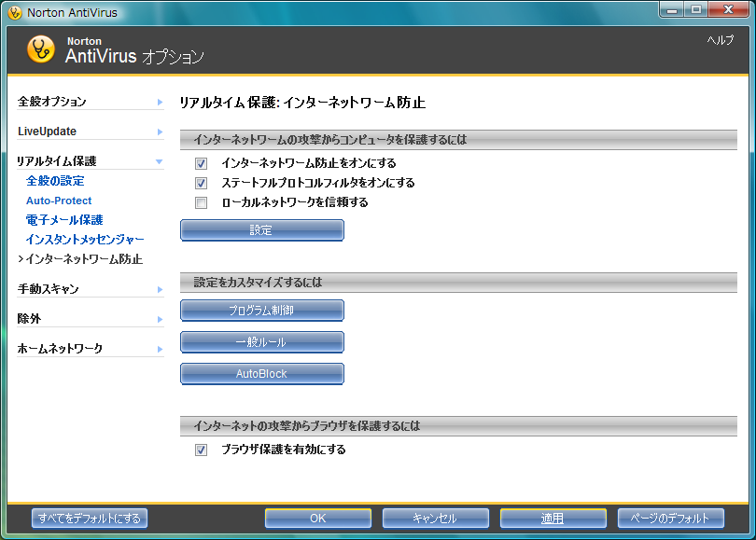Collapse リアルタイム保護 section
This screenshot has width=756, height=540.
pyautogui.click(x=160, y=161)
